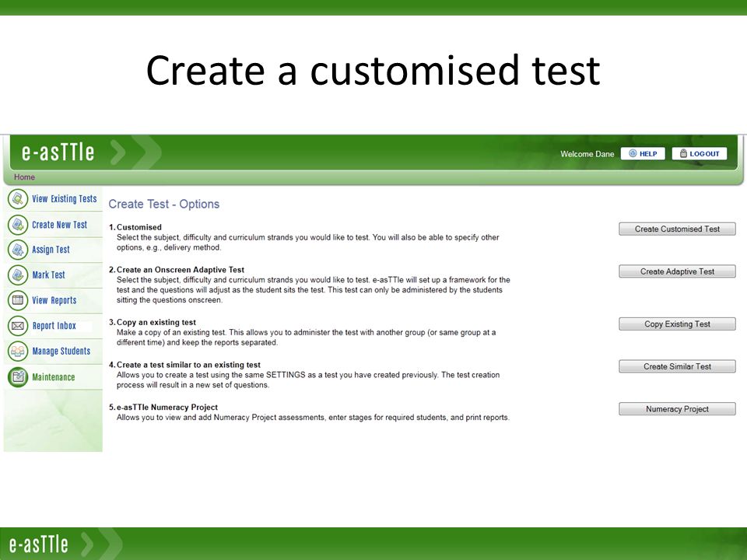Go to Mark Test menu label
The height and width of the screenshot is (560, 747).
48,275
